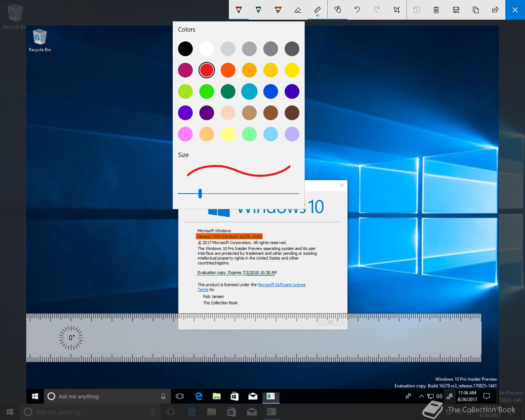
Task: Open Microsoft Software License Terms link
Action: (281, 285)
